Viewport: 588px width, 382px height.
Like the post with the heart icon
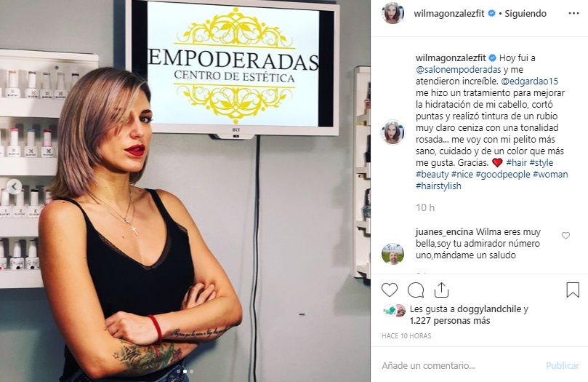tap(390, 290)
